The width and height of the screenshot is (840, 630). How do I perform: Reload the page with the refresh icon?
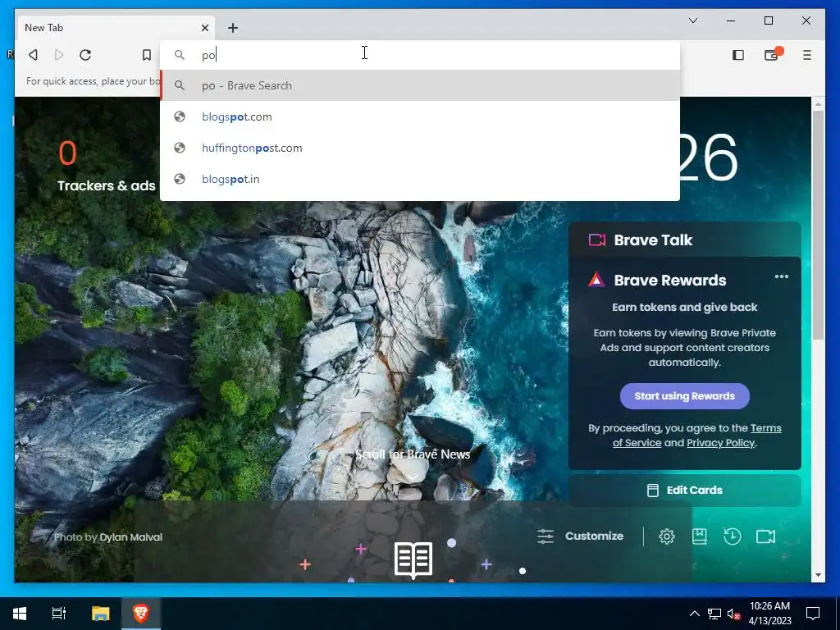point(85,55)
